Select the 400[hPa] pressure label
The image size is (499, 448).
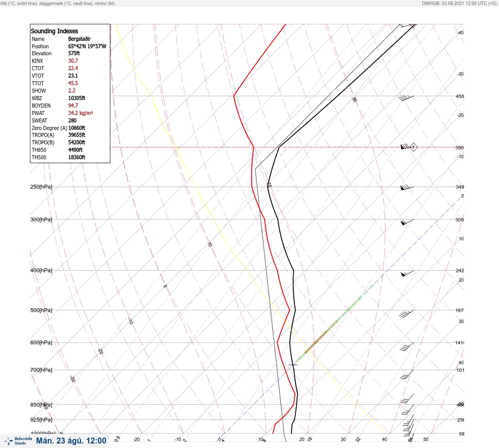pyautogui.click(x=41, y=270)
